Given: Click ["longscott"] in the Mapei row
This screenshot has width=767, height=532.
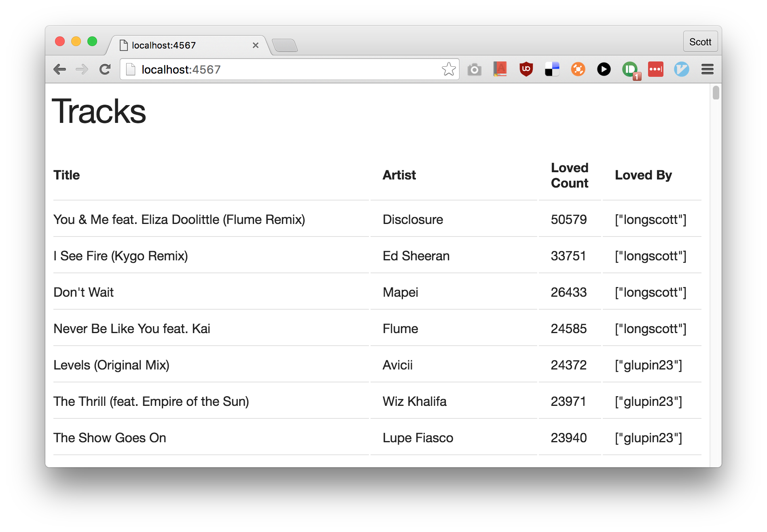Looking at the screenshot, I should [650, 292].
